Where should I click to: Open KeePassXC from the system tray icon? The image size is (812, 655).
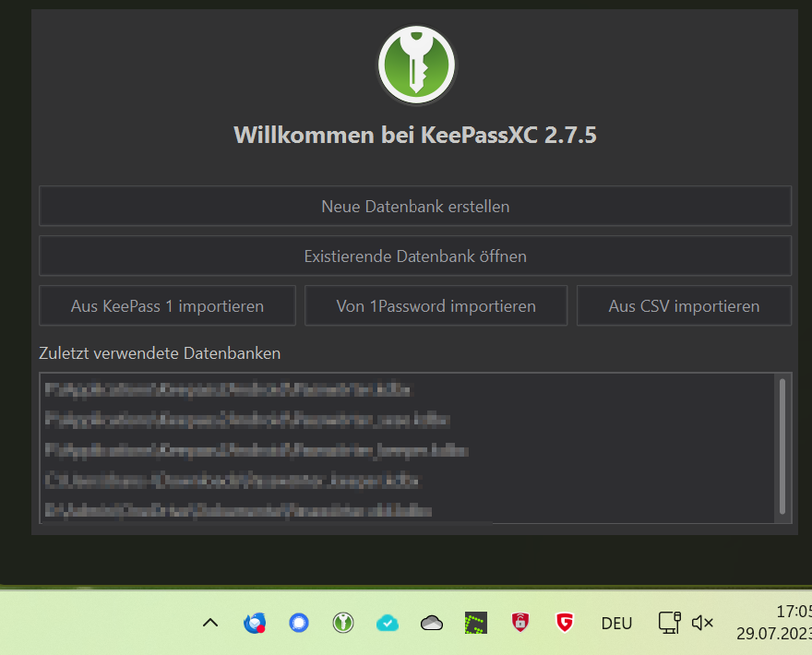click(x=343, y=623)
